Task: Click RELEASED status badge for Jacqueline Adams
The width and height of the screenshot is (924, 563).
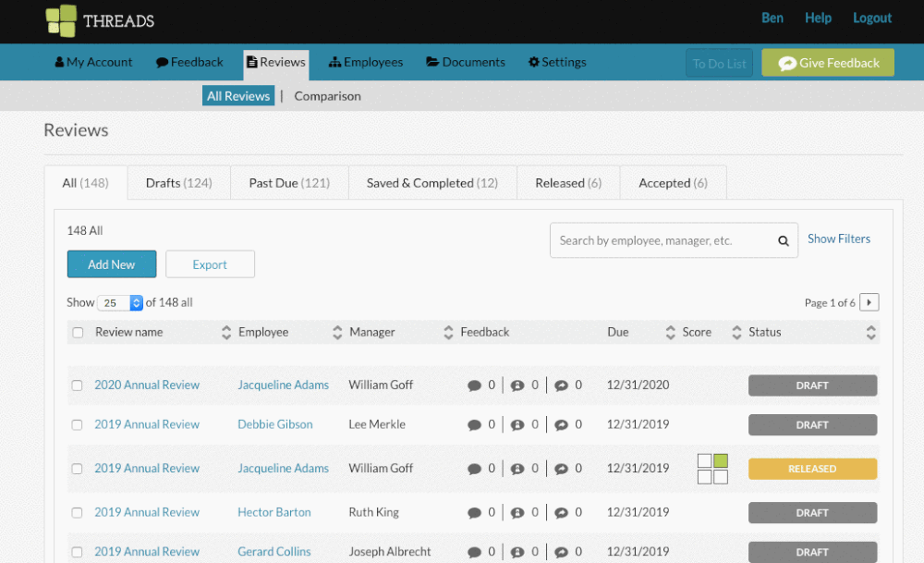Action: 812,469
